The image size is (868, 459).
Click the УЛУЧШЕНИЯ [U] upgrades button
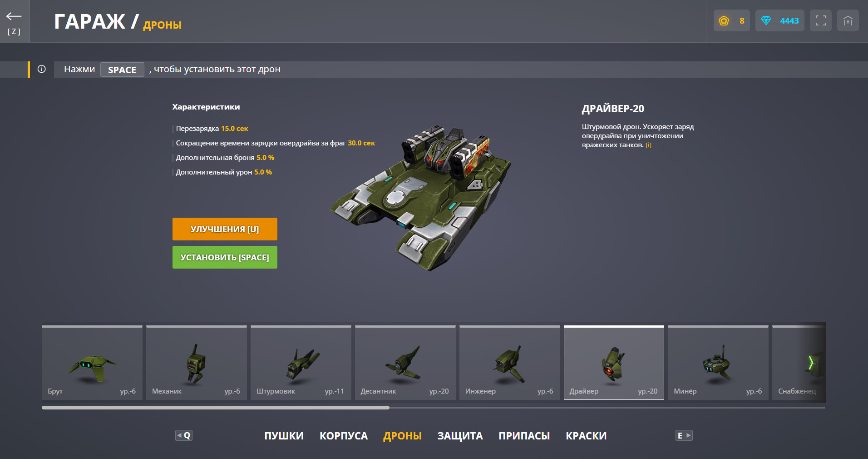tap(225, 229)
